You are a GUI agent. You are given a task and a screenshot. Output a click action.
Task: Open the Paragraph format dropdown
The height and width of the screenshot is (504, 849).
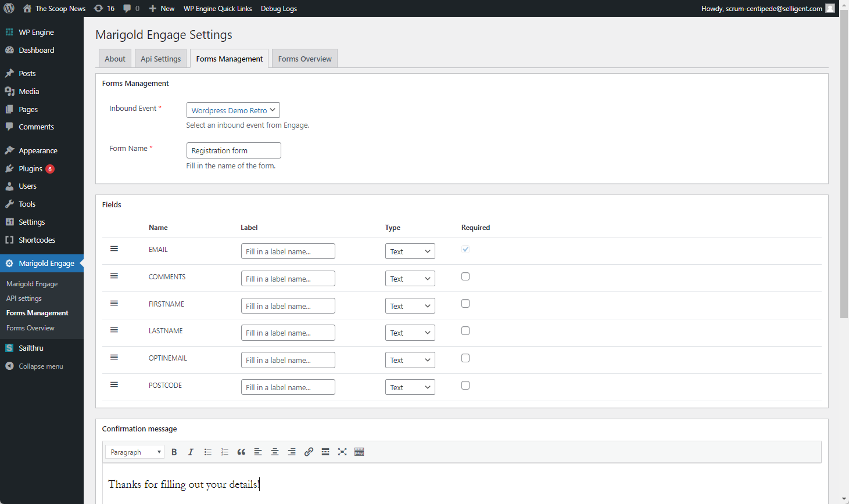135,452
